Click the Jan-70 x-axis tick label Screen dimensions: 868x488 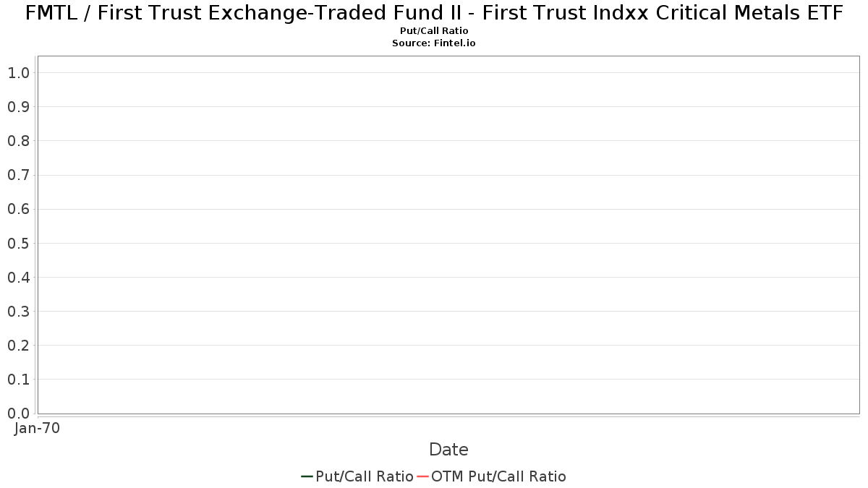click(37, 428)
